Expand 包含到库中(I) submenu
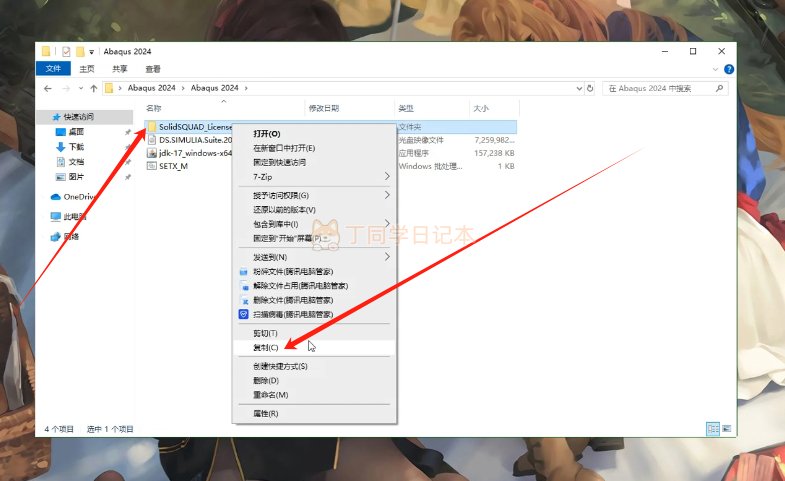The width and height of the screenshot is (785, 481). coord(314,224)
